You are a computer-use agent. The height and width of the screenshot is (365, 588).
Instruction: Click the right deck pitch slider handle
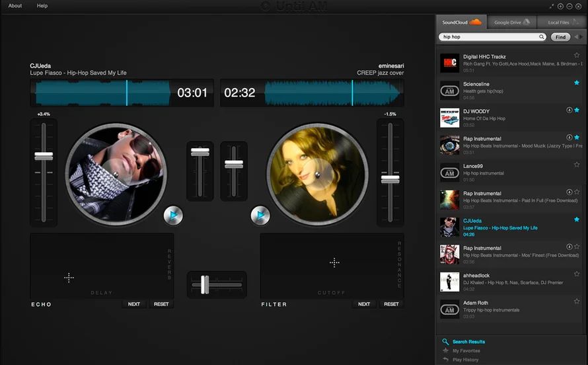tap(390, 179)
